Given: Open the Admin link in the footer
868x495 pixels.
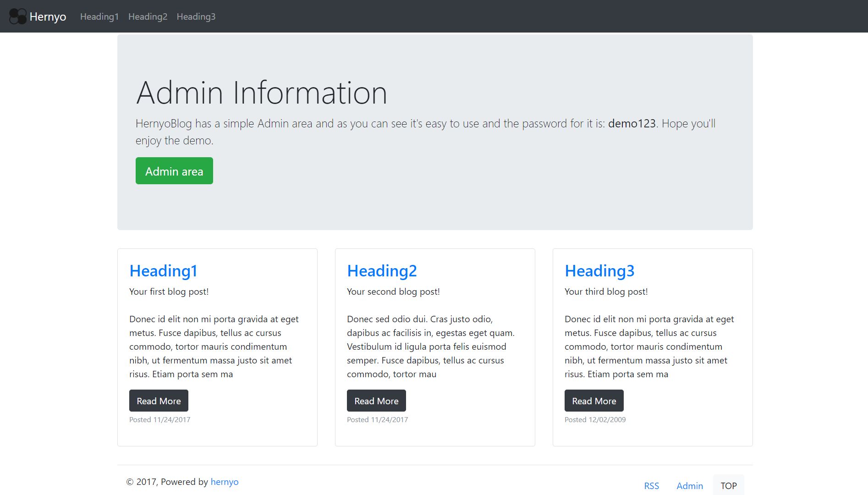Looking at the screenshot, I should tap(690, 486).
